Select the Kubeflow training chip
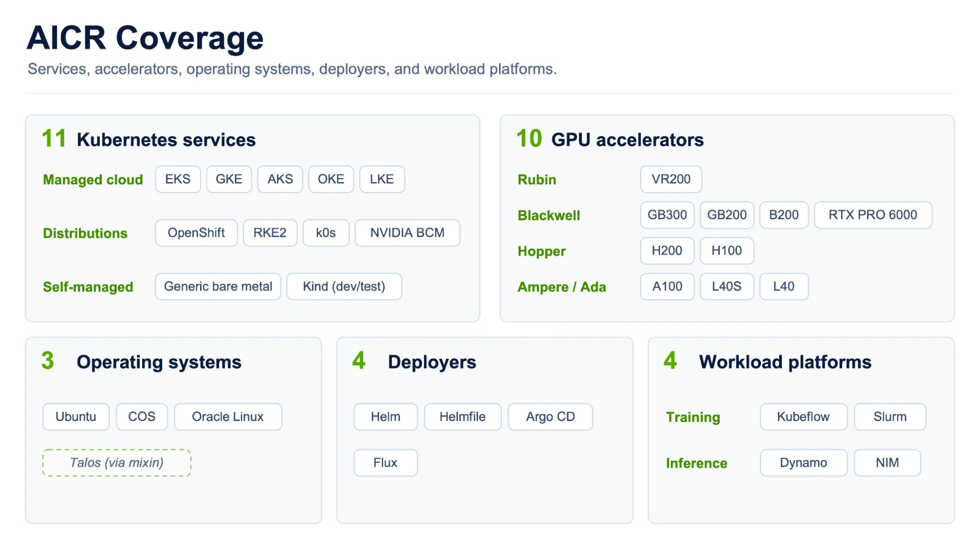Image resolution: width=980 pixels, height=552 pixels. coord(804,417)
